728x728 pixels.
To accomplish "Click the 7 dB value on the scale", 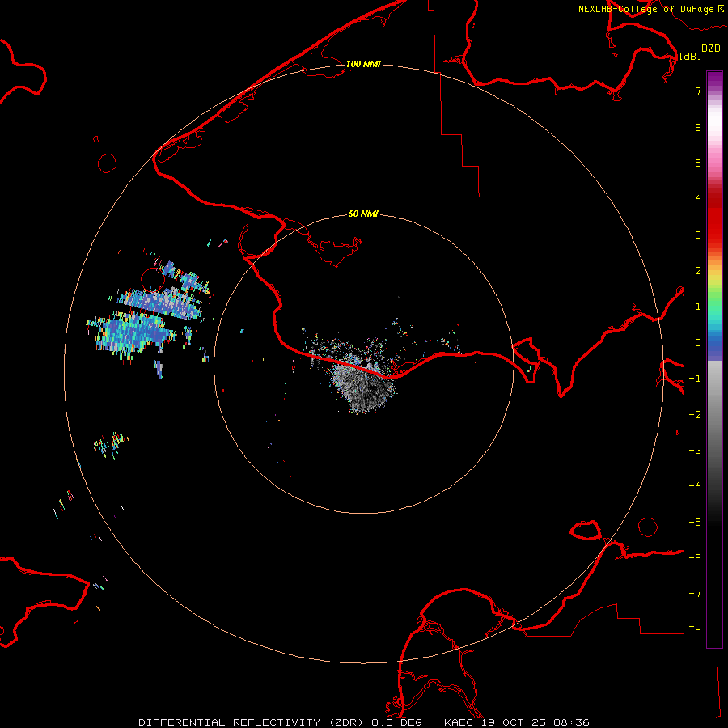I will tap(698, 91).
